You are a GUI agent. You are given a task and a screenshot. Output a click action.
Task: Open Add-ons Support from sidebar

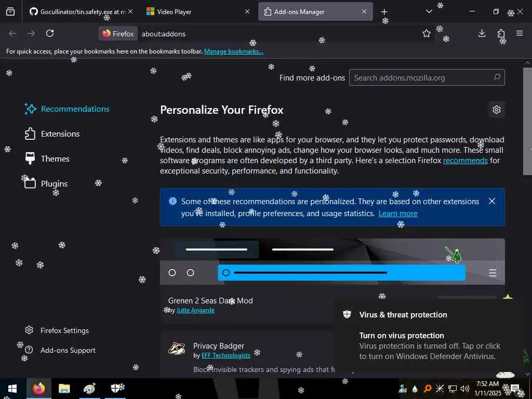tap(60, 350)
